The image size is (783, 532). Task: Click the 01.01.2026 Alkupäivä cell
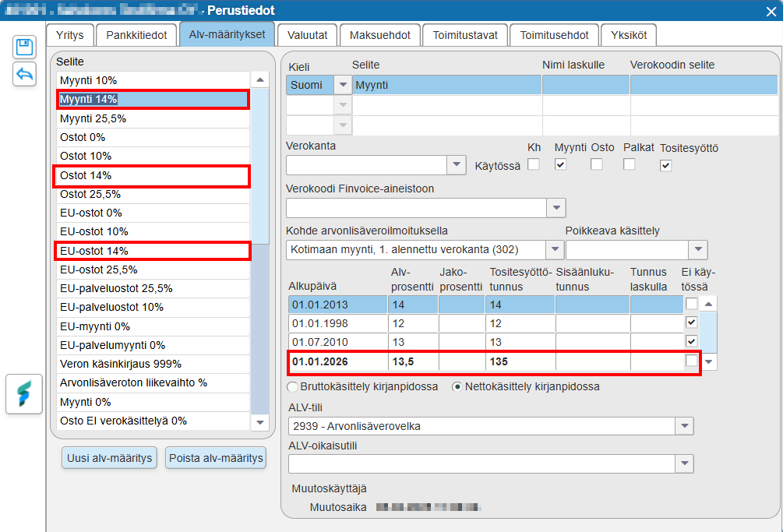tap(337, 361)
